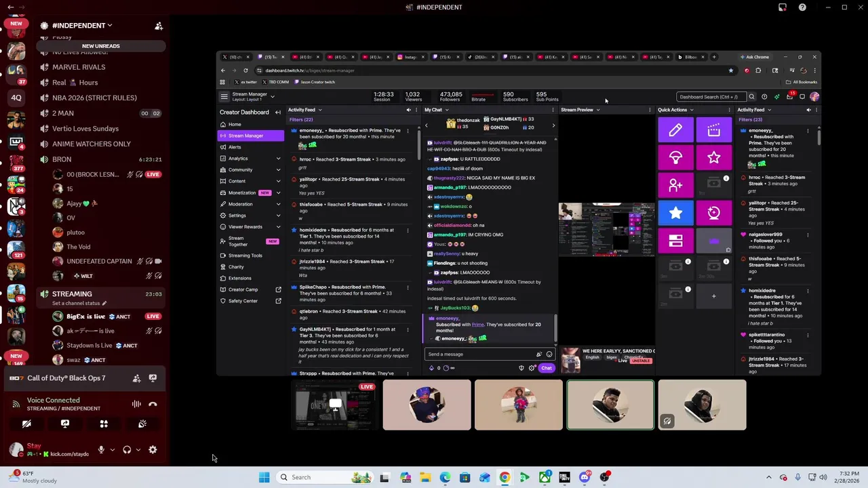Viewport: 868px width, 488px height.
Task: Click Edit Stream Info pencil quick action
Action: pyautogui.click(x=675, y=130)
